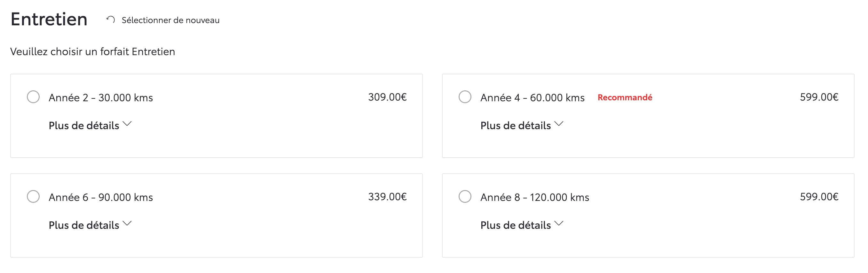Click the circular reset arrow icon

click(x=111, y=20)
